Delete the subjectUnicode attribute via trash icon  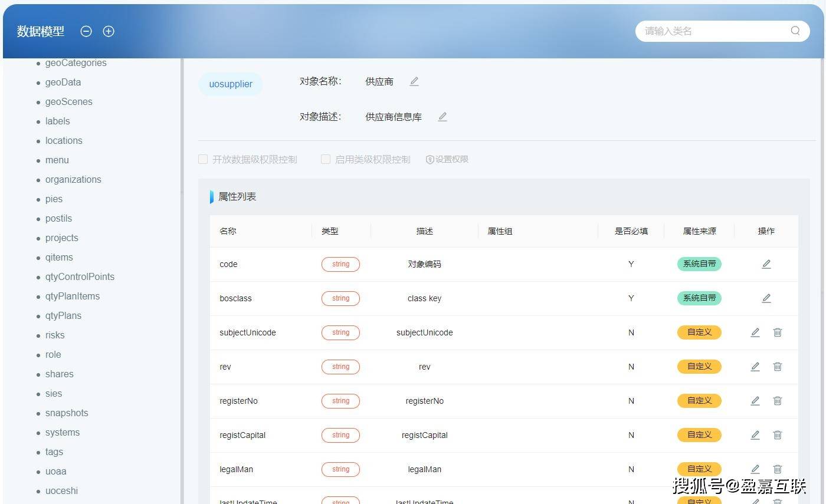tap(777, 332)
